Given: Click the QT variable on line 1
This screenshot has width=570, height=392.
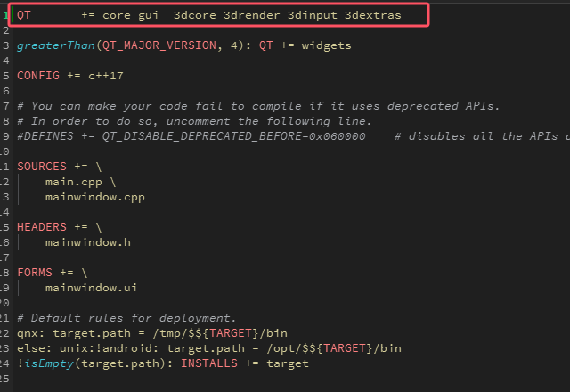Looking at the screenshot, I should [x=24, y=15].
